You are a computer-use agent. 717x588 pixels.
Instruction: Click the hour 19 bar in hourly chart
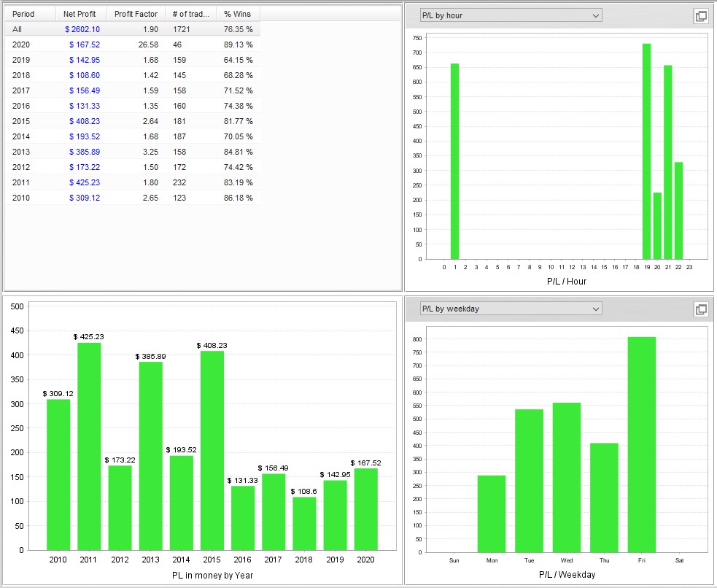pyautogui.click(x=646, y=151)
